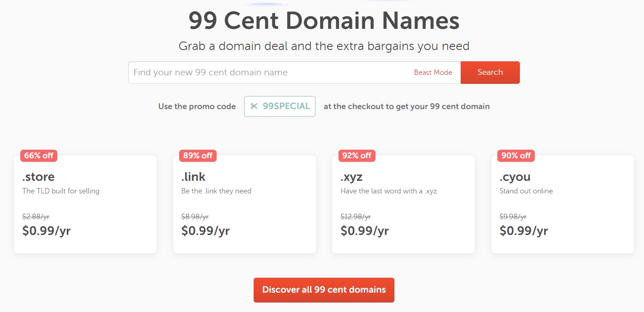Screen dimensions: 644x312
Task: Open the .cyou domain heading
Action: pos(515,176)
